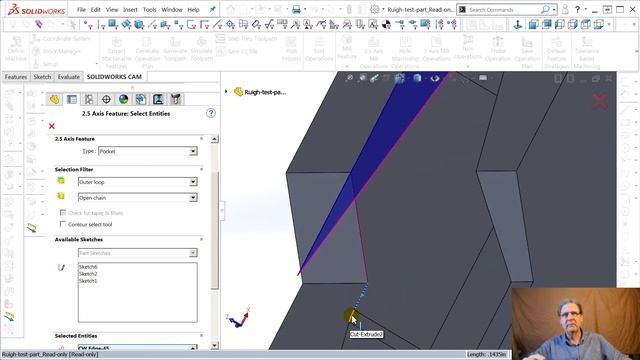Image resolution: width=640 pixels, height=360 pixels.
Task: Click the blue anchor icon in the toolbar
Action: tap(518, 25)
